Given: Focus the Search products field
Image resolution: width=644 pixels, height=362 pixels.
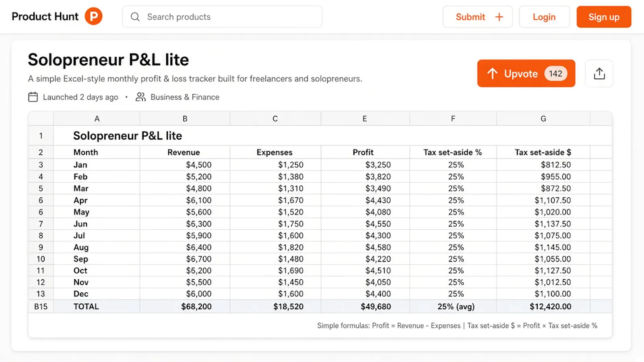Looking at the screenshot, I should (222, 17).
